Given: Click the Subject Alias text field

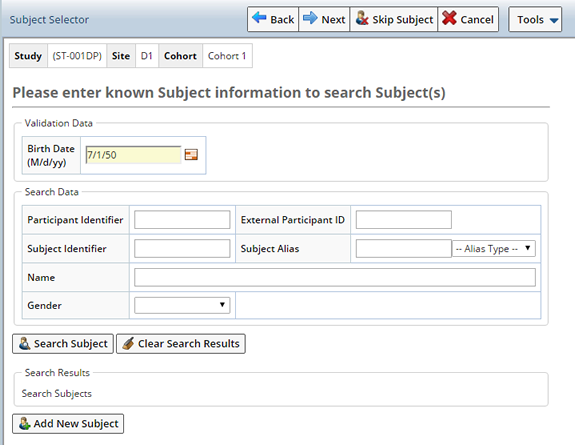Looking at the screenshot, I should 404,248.
